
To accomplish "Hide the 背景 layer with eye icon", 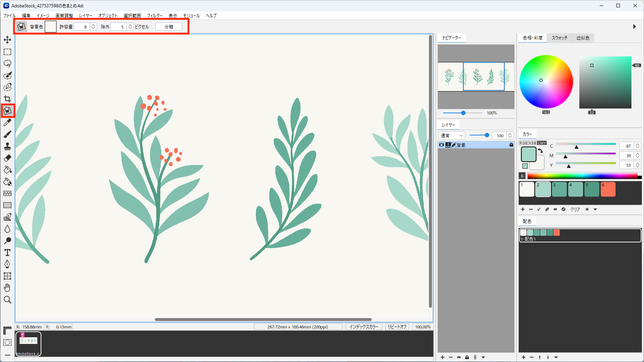I will (442, 145).
